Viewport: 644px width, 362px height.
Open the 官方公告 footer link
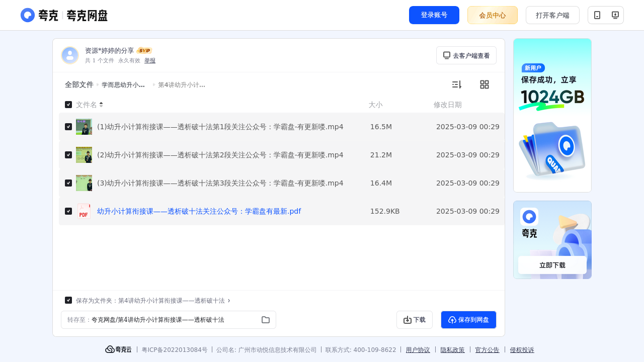(488, 350)
